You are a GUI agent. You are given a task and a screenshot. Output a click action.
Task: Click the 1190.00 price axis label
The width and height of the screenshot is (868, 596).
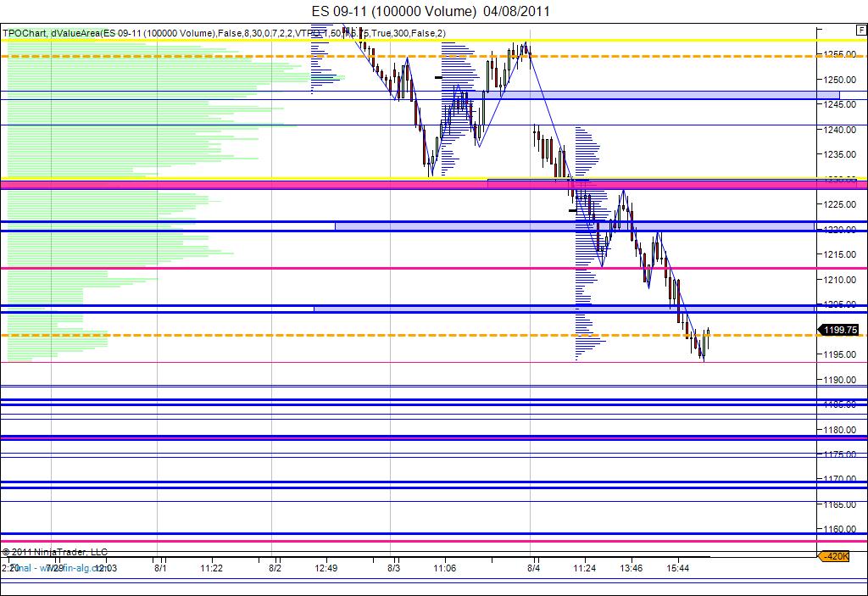coord(840,380)
